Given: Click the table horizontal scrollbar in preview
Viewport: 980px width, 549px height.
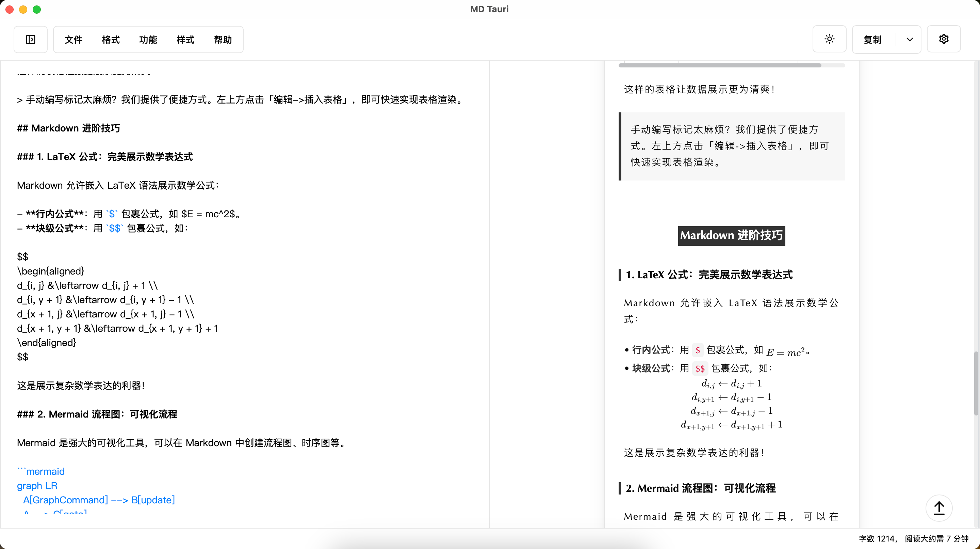Looking at the screenshot, I should click(x=719, y=65).
